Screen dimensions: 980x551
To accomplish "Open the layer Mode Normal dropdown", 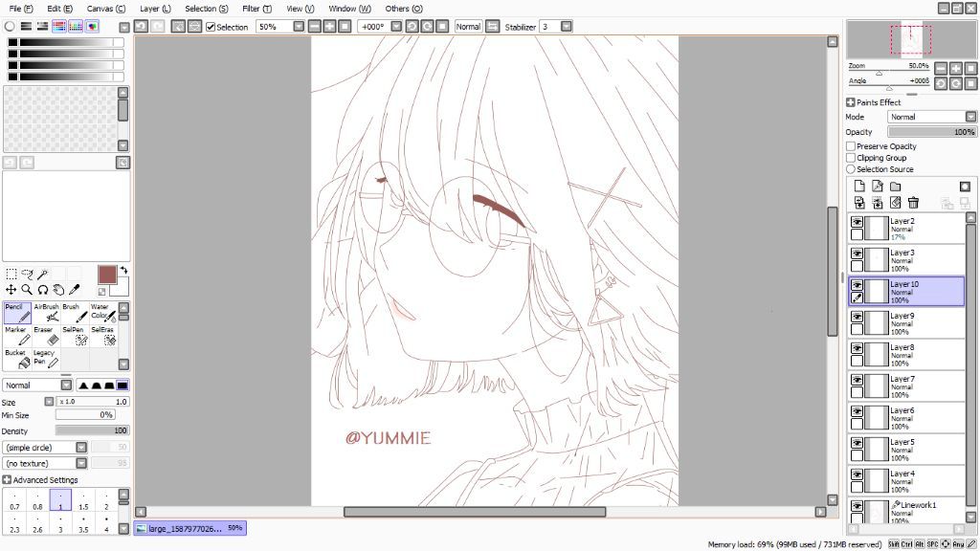I will pos(970,117).
